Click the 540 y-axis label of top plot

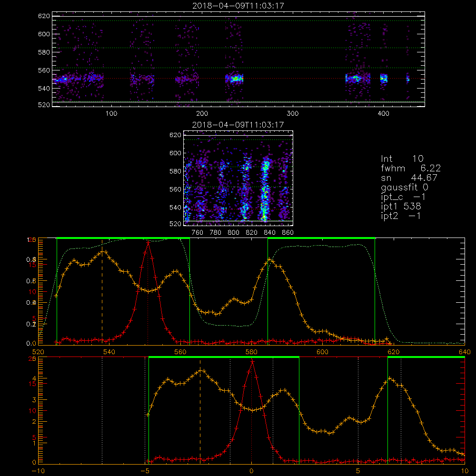[44, 89]
